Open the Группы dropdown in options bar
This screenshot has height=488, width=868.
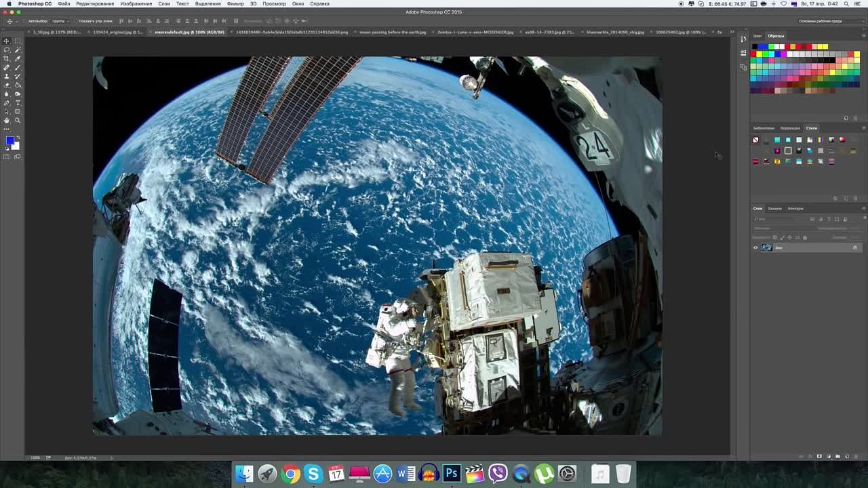(60, 21)
